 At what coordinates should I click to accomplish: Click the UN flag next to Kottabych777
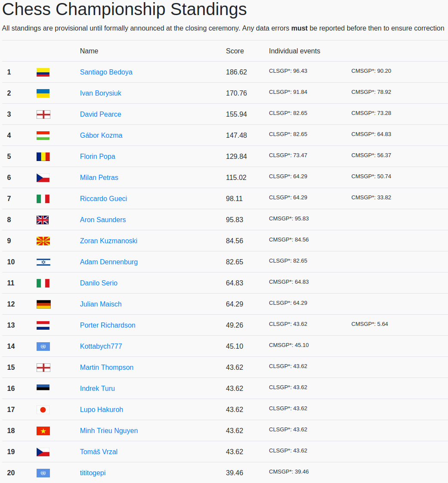(43, 347)
